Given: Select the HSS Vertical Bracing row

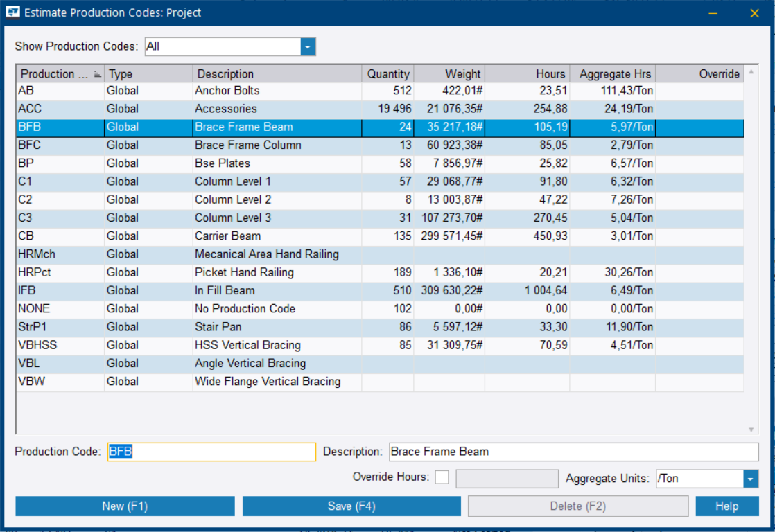Looking at the screenshot, I should pyautogui.click(x=247, y=345).
